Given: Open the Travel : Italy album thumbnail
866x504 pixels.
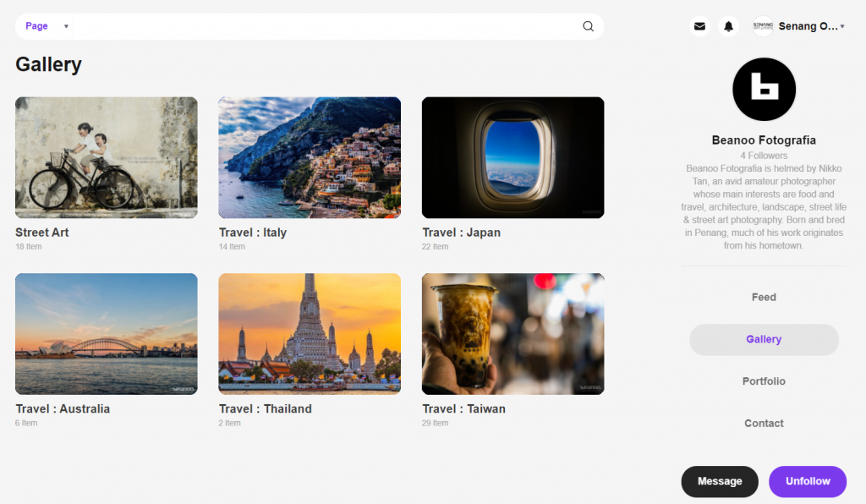Looking at the screenshot, I should point(310,157).
